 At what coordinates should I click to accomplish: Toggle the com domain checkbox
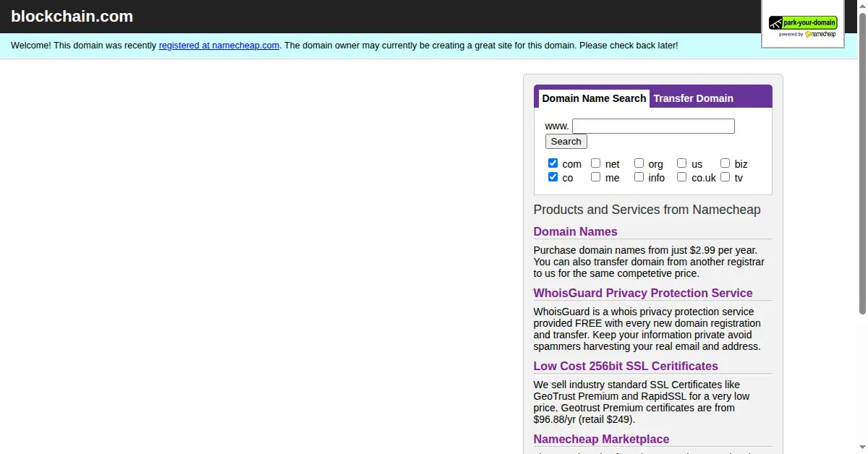coord(553,163)
